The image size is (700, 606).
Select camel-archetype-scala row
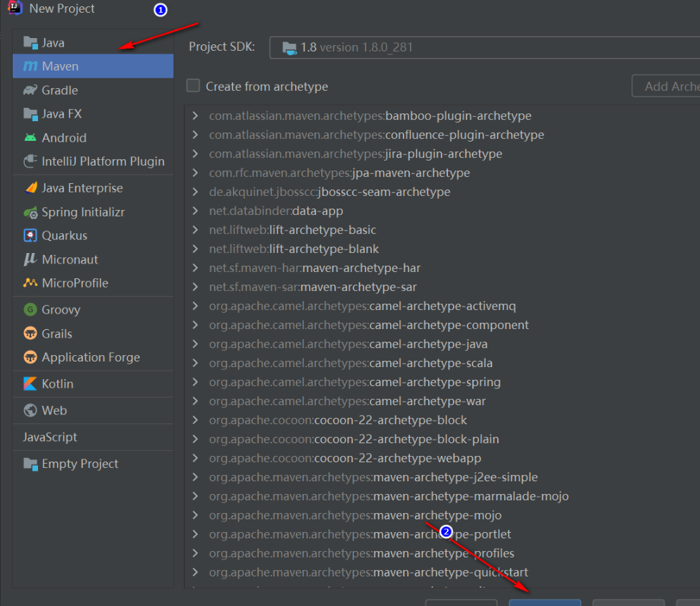coord(442,363)
